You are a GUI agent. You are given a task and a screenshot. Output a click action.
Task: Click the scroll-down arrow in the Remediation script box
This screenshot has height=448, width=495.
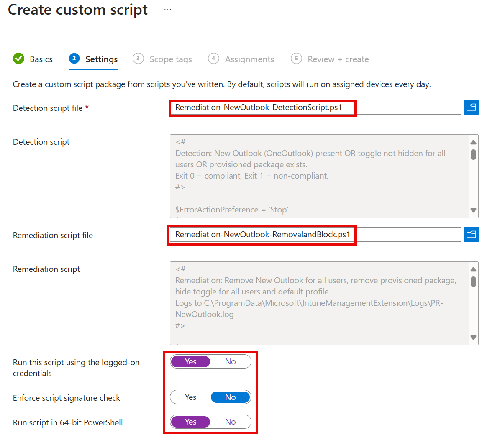pos(473,337)
